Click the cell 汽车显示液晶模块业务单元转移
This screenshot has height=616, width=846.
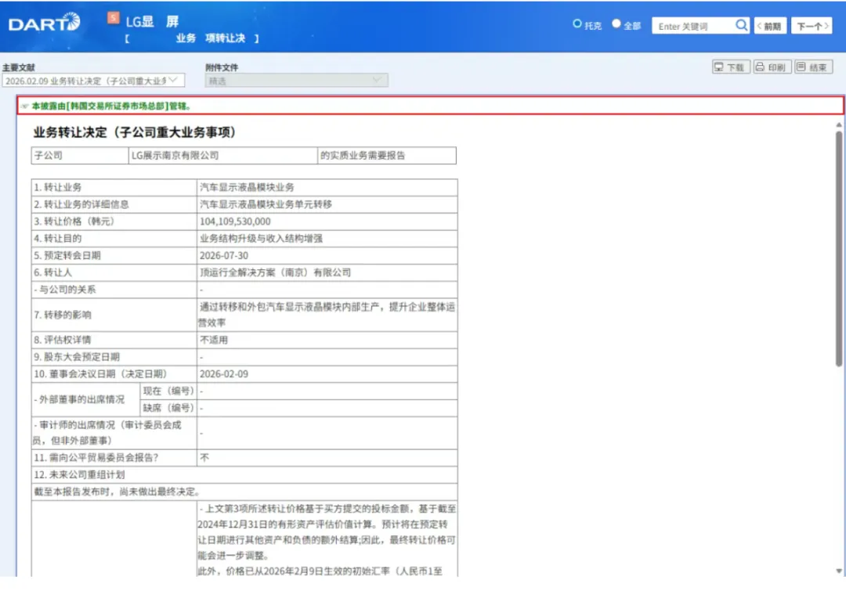point(327,204)
